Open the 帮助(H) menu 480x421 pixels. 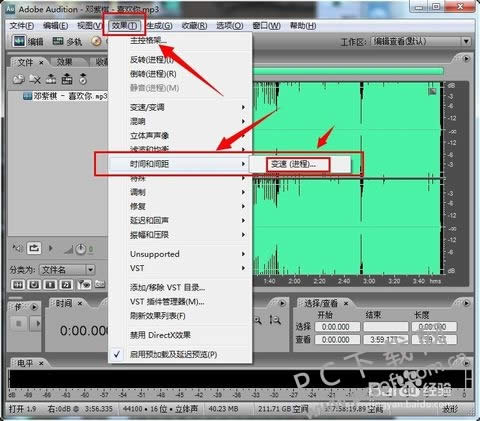[303, 26]
